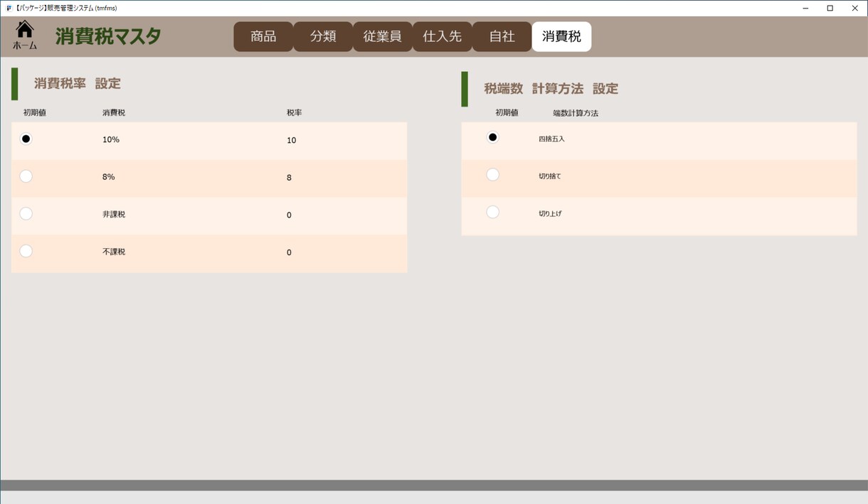This screenshot has height=504, width=868.
Task: Click the 切り捨て label text
Action: [x=550, y=176]
